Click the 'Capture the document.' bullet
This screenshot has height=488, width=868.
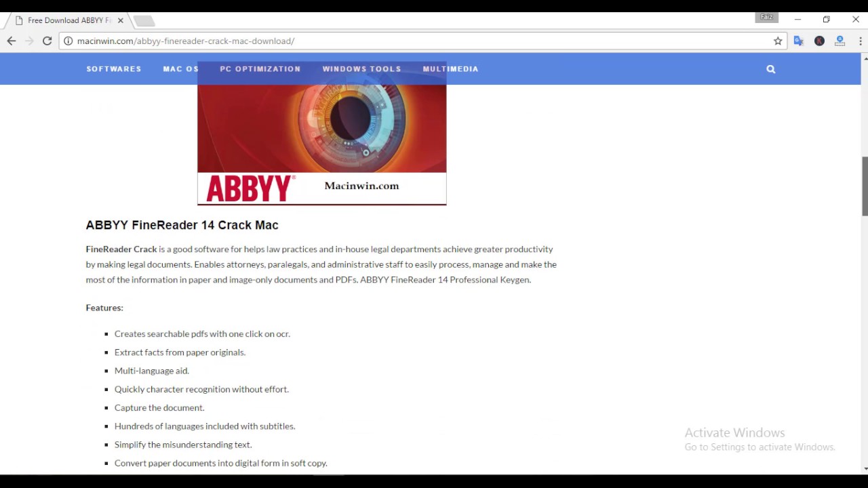159,407
